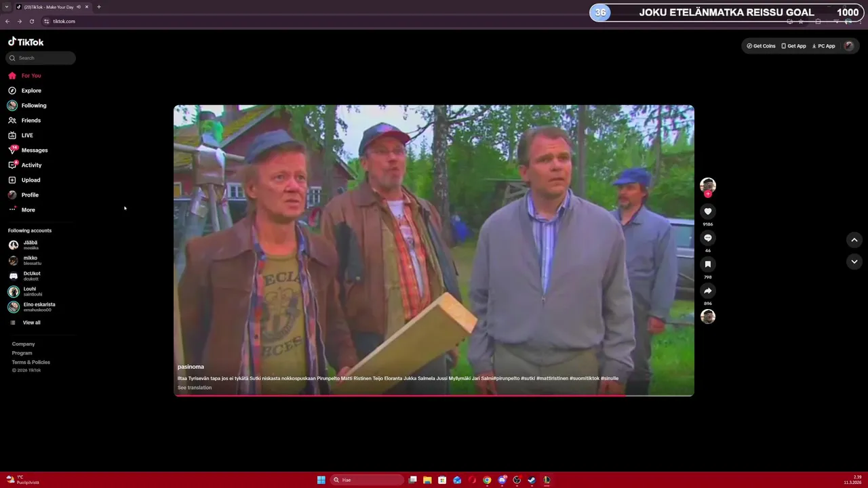The height and width of the screenshot is (488, 868).
Task: Open the #suomitiktok hashtag
Action: click(x=584, y=378)
